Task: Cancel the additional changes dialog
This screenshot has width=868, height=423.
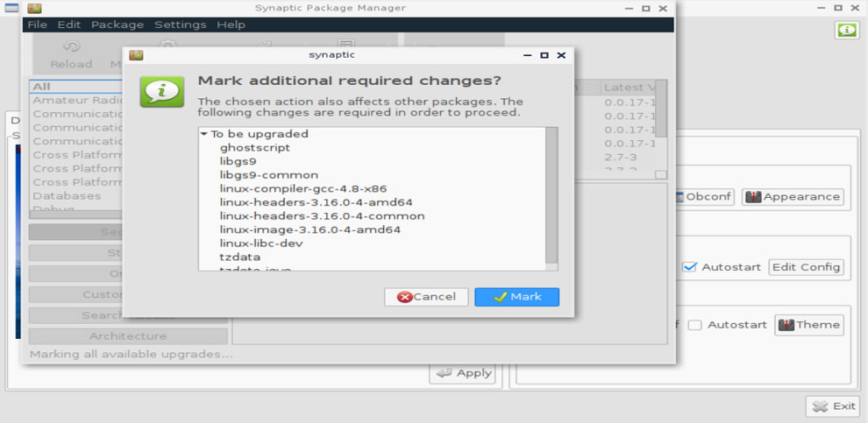Action: click(426, 297)
